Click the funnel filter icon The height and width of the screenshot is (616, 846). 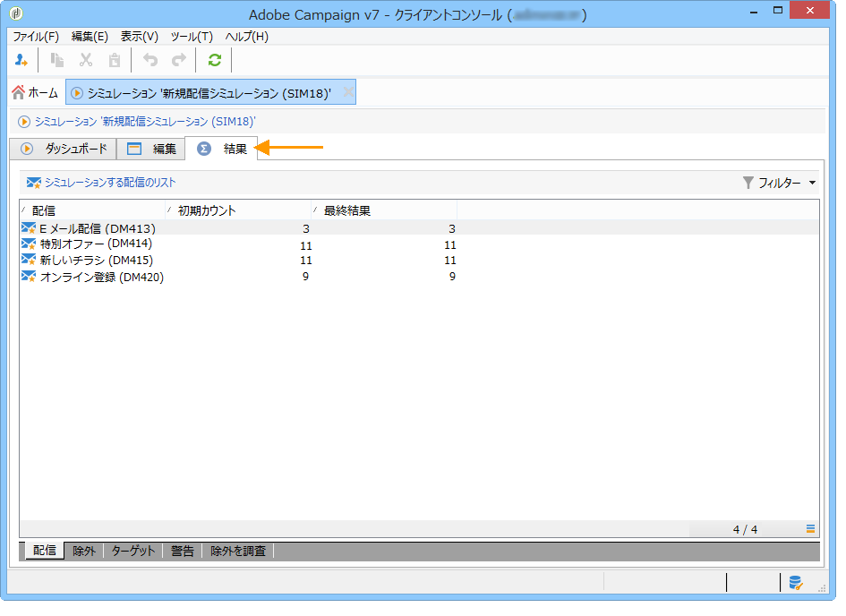[x=748, y=183]
